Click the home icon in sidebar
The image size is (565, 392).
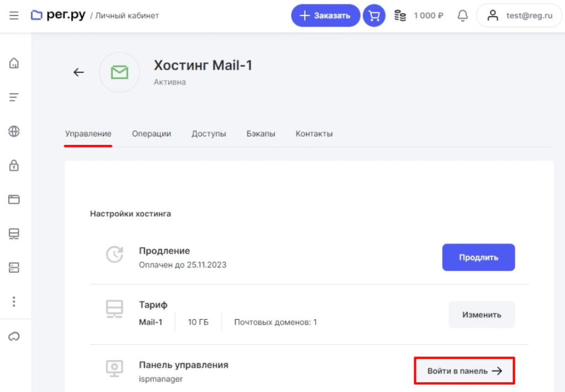pyautogui.click(x=14, y=63)
